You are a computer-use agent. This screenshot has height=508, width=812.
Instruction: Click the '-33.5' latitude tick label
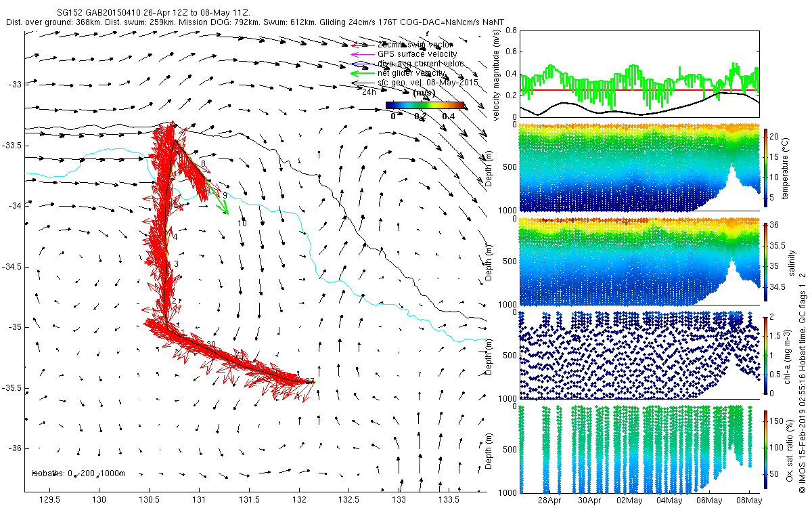12,146
